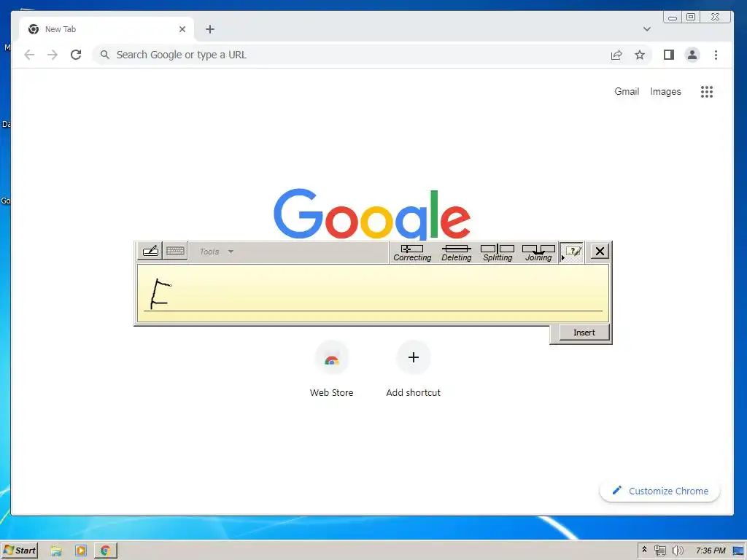Click the Google logo
This screenshot has width=747, height=560.
[x=372, y=214]
